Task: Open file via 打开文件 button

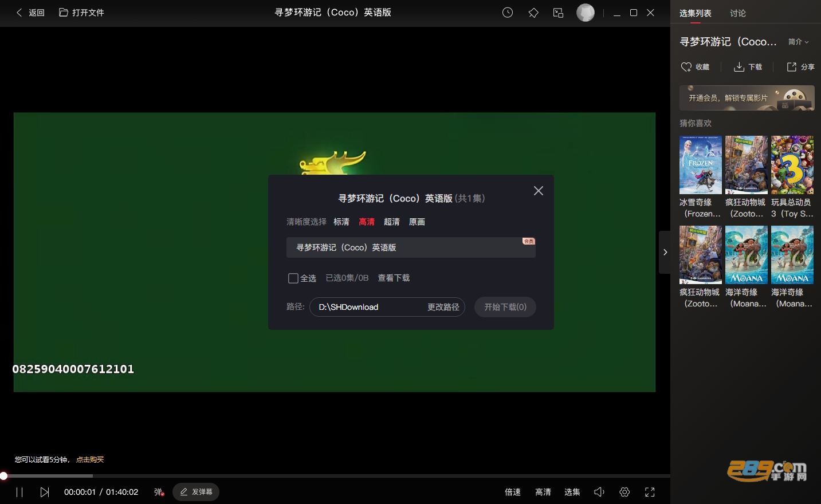Action: point(81,13)
